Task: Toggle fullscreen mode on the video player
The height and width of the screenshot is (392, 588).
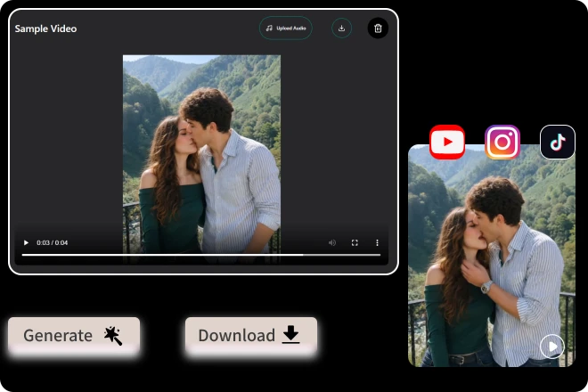Action: point(355,242)
